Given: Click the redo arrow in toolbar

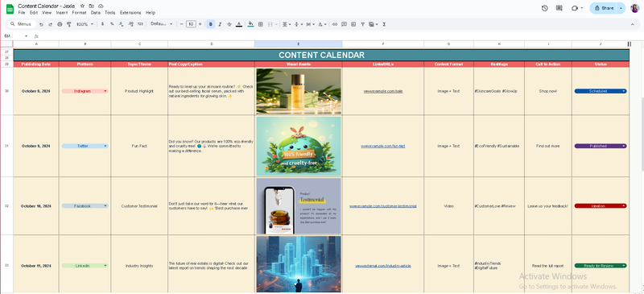Looking at the screenshot, I should coord(51,24).
